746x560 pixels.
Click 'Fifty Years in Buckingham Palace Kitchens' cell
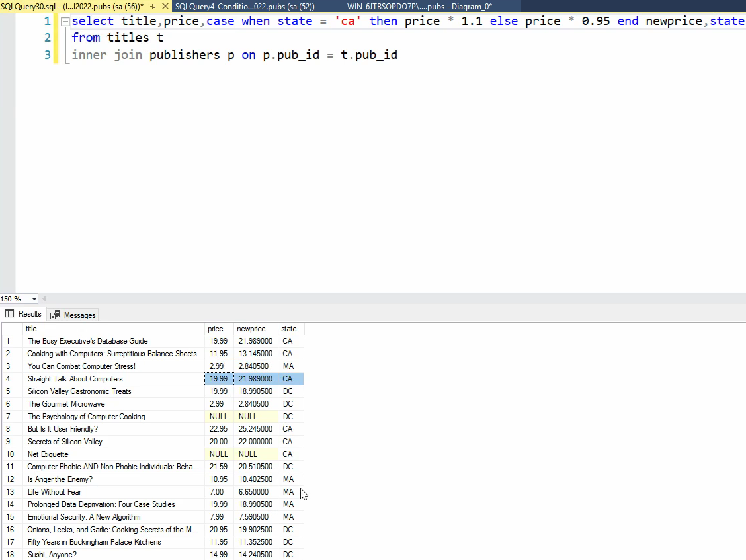(x=114, y=542)
